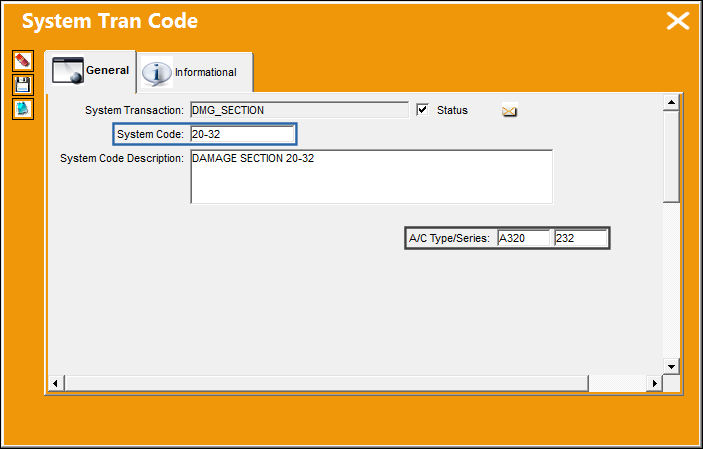Viewport: 703px width, 449px height.
Task: Click the System Code input field
Action: tap(243, 134)
